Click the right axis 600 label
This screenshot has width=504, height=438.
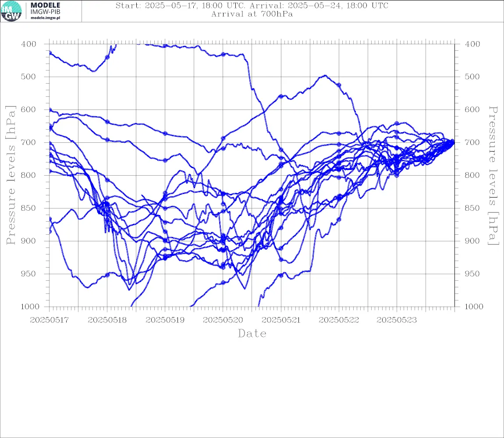472,109
